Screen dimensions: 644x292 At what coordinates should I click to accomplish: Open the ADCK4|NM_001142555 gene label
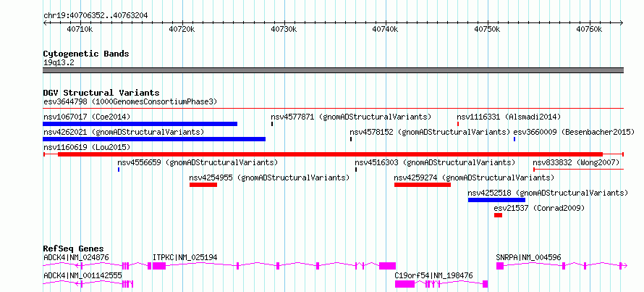click(82, 275)
